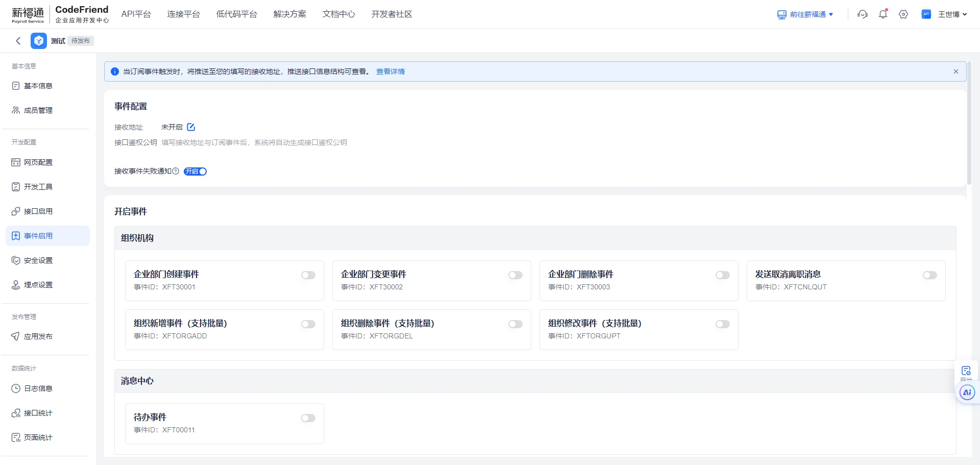
Task: Click the user avatar icon
Action: coord(926,14)
